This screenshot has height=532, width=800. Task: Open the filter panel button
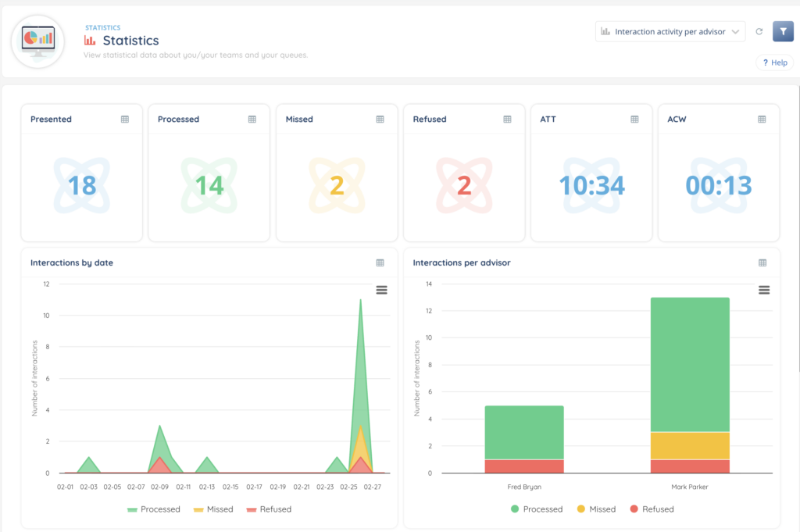pyautogui.click(x=783, y=32)
